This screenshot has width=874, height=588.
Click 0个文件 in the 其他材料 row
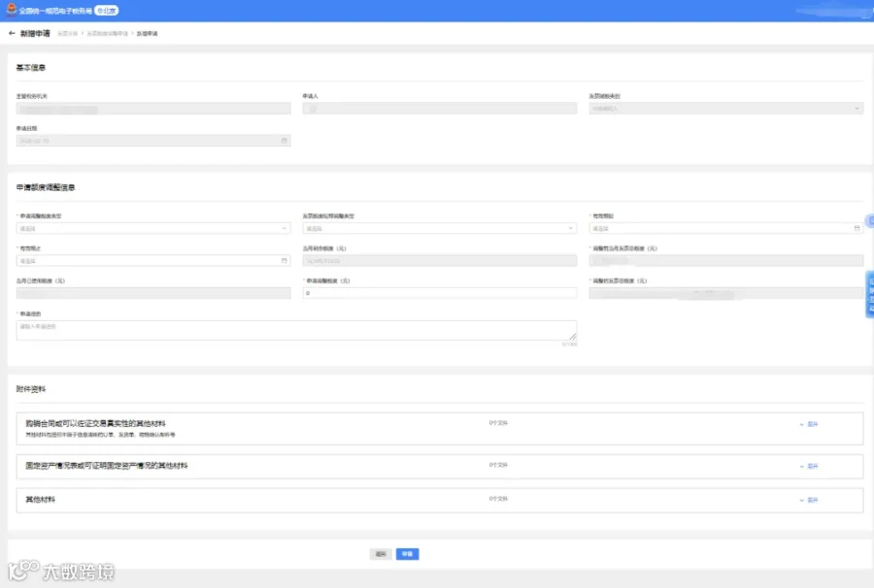498,499
